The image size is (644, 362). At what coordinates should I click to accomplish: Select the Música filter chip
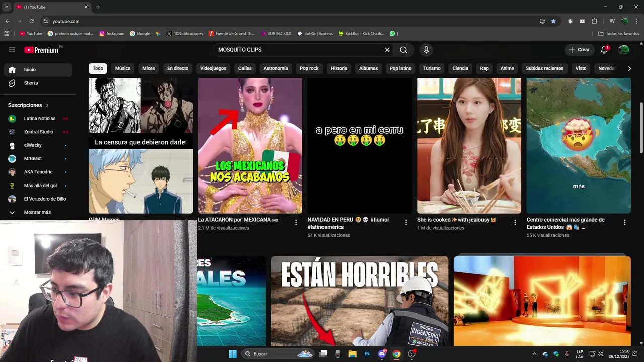123,68
